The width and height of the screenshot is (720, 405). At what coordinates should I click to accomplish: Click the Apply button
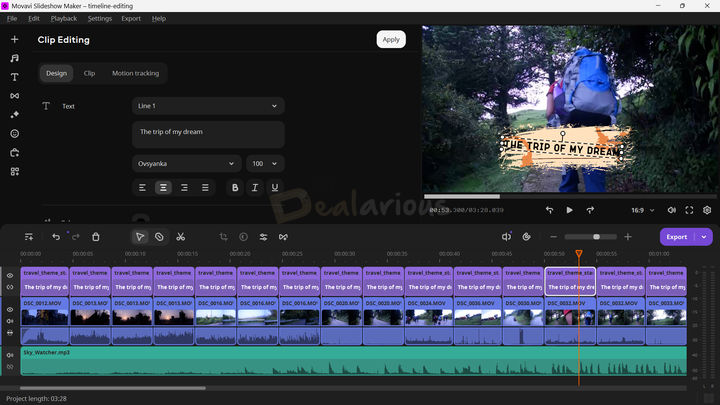391,39
